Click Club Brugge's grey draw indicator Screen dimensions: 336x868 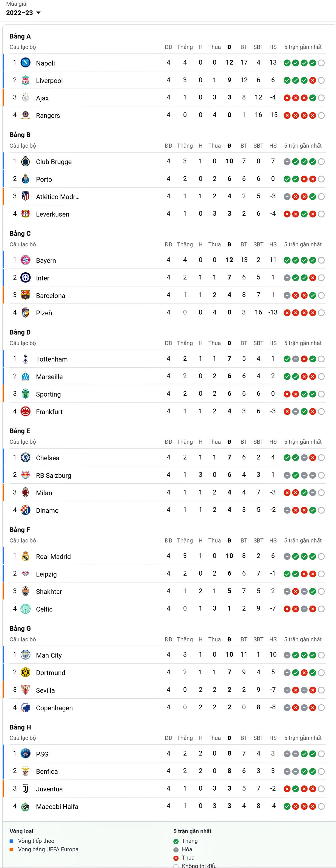[287, 162]
